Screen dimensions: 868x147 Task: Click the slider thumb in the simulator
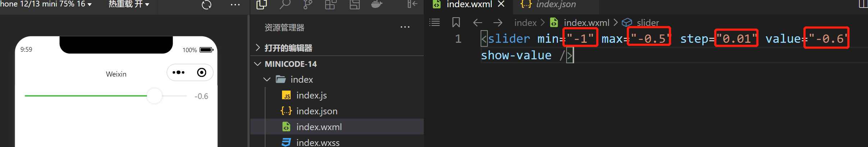coord(155,96)
